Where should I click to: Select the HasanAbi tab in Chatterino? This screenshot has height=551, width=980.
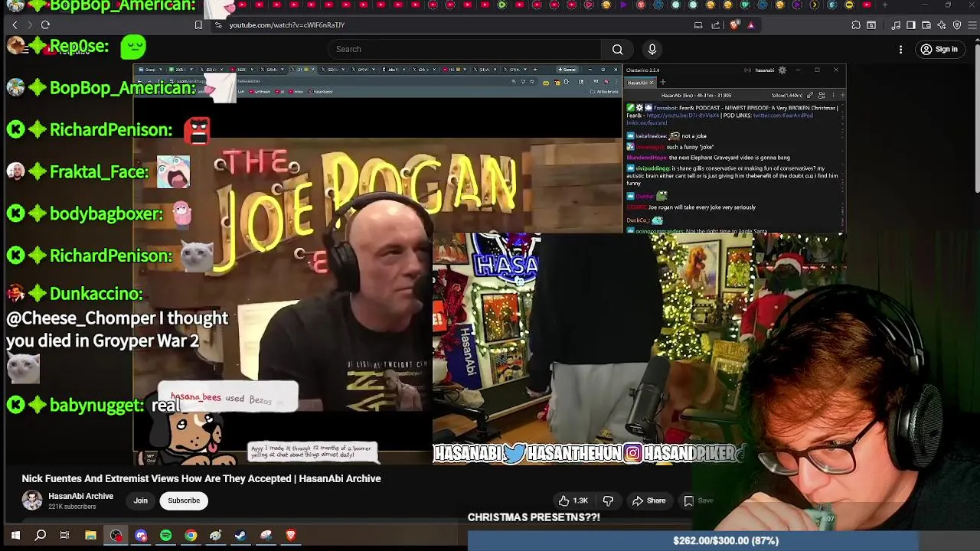(642, 83)
